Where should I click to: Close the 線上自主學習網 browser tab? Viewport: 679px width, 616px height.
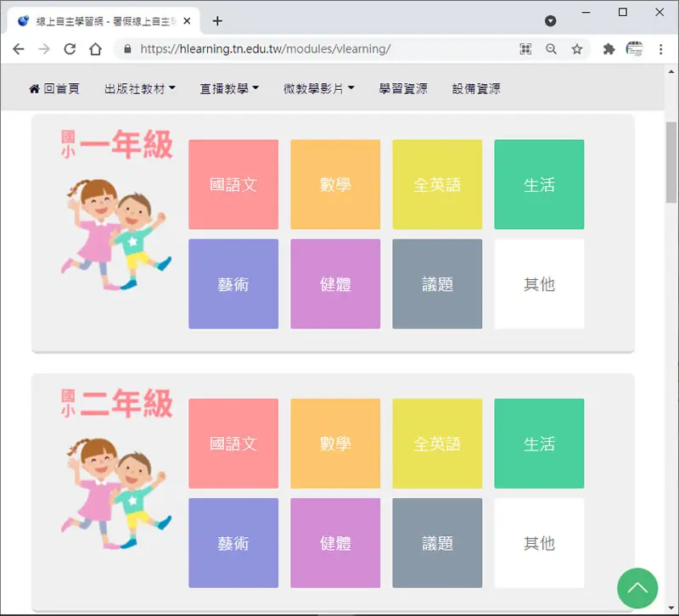(x=187, y=20)
